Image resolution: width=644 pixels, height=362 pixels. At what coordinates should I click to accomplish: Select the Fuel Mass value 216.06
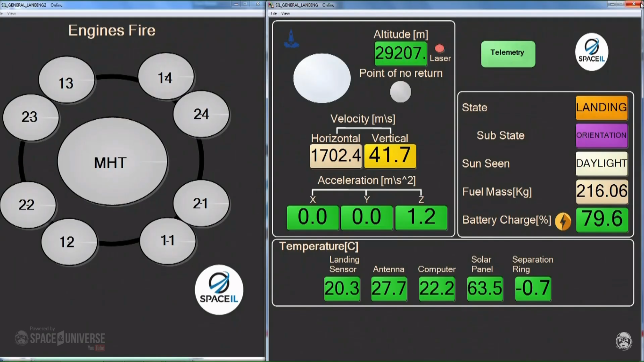602,191
